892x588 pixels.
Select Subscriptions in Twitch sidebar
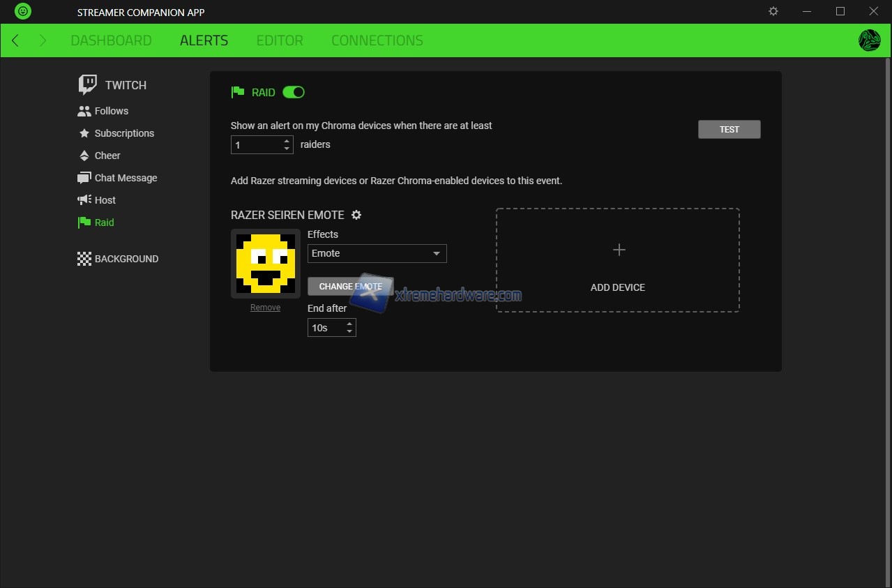point(124,133)
